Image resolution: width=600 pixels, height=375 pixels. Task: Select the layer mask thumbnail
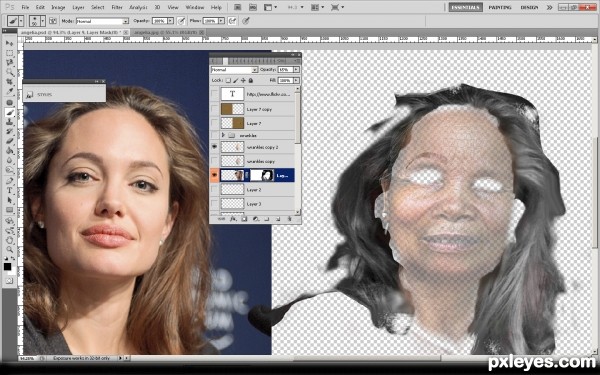(x=262, y=175)
